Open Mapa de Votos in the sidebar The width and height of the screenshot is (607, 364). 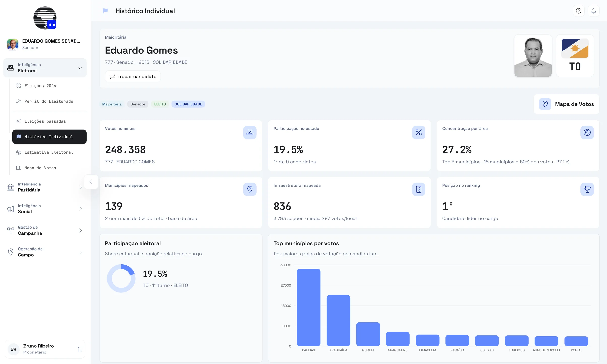pyautogui.click(x=49, y=168)
